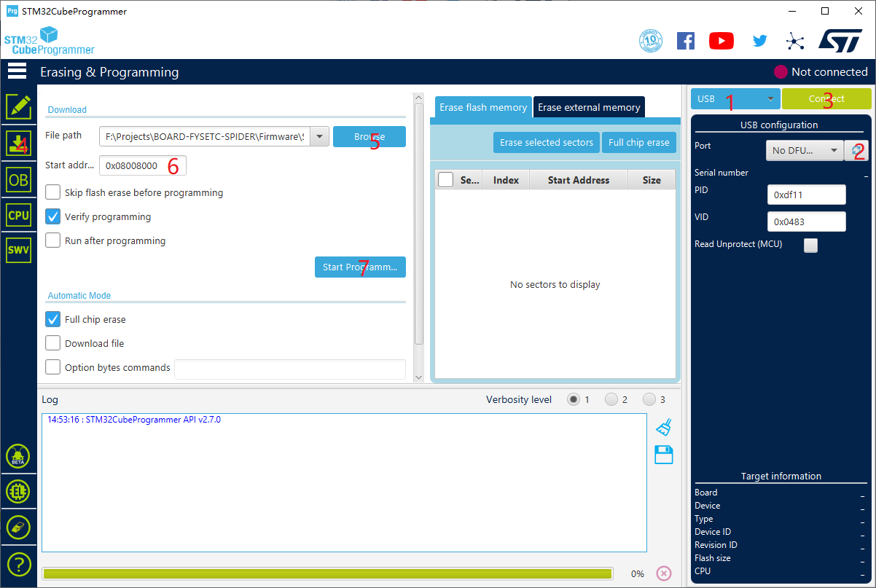Click the Browse button

(369, 136)
